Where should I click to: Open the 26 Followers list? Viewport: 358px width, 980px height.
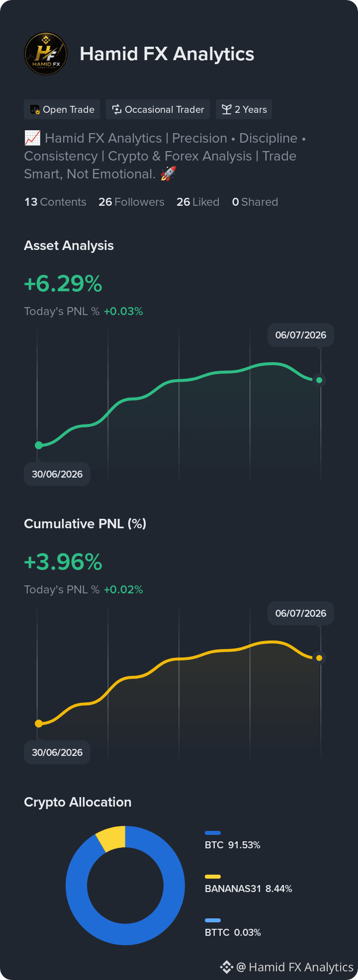pyautogui.click(x=131, y=202)
